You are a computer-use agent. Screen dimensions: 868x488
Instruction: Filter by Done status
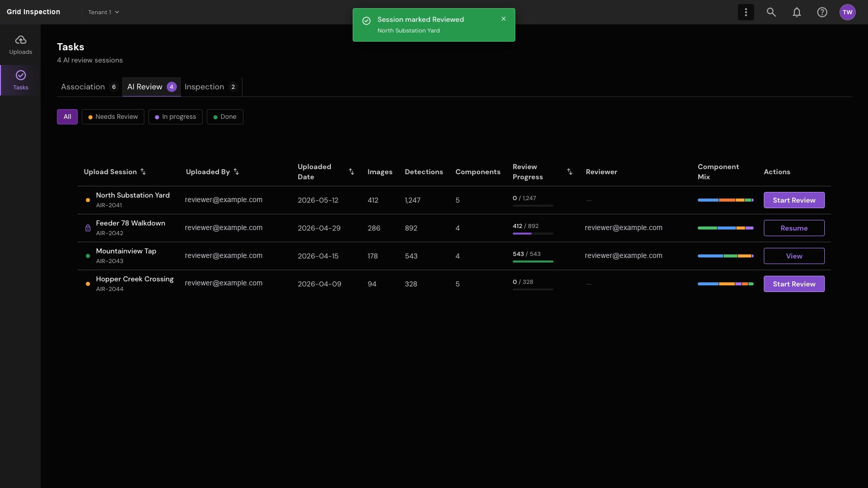225,117
